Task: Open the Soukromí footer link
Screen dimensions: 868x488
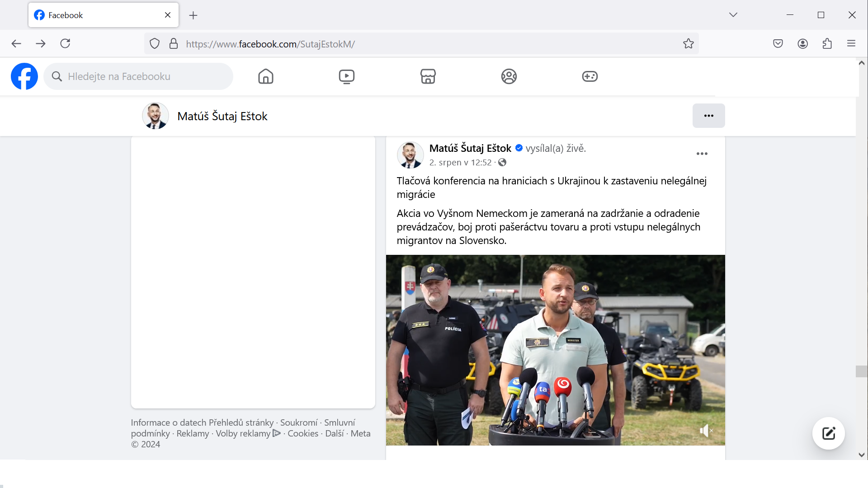Action: click(x=299, y=422)
